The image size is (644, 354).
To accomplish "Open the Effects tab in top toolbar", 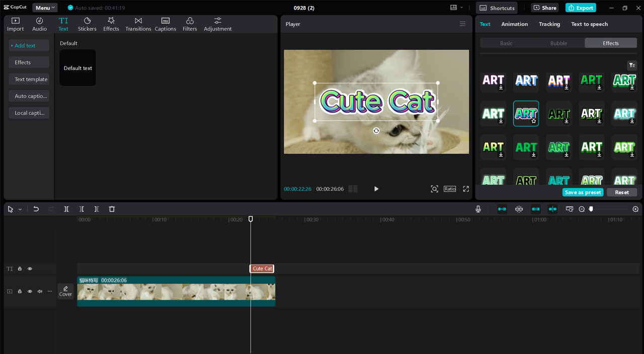I will 111,24.
